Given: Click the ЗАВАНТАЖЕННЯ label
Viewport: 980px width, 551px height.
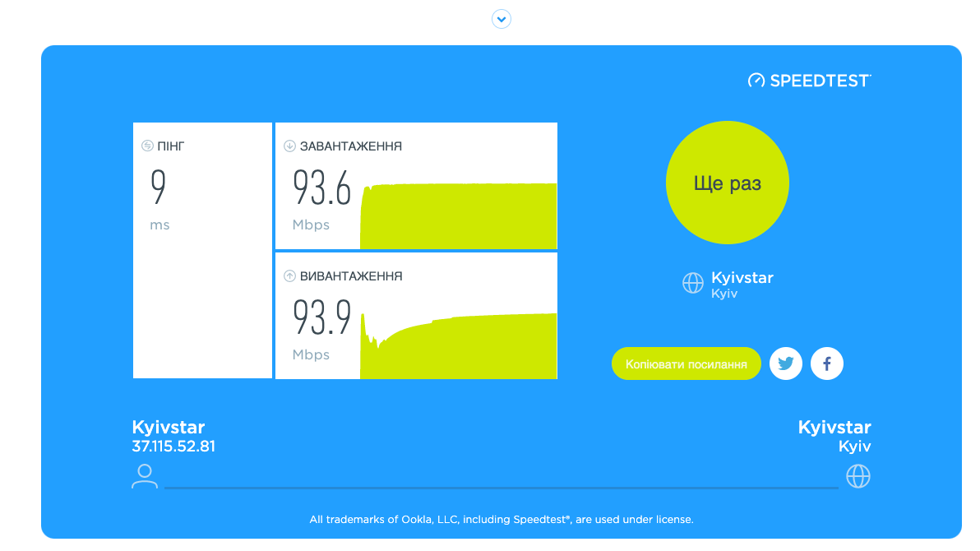Looking at the screenshot, I should click(x=350, y=146).
